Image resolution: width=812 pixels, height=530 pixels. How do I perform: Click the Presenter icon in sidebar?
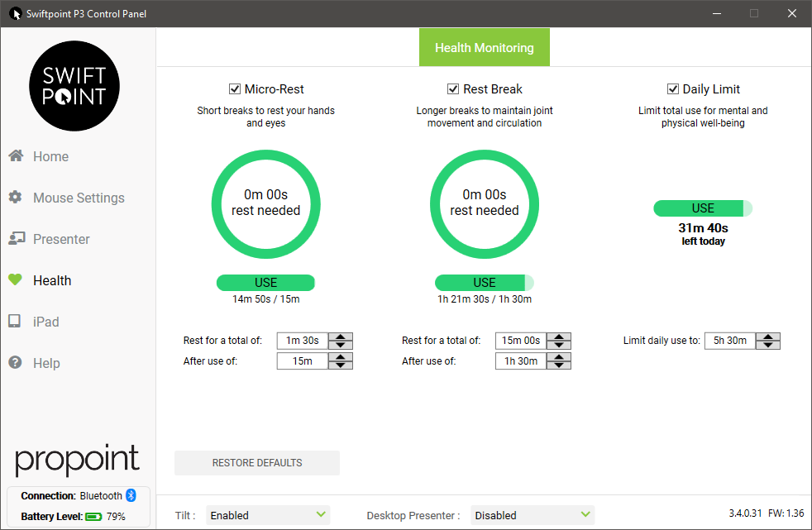point(16,238)
